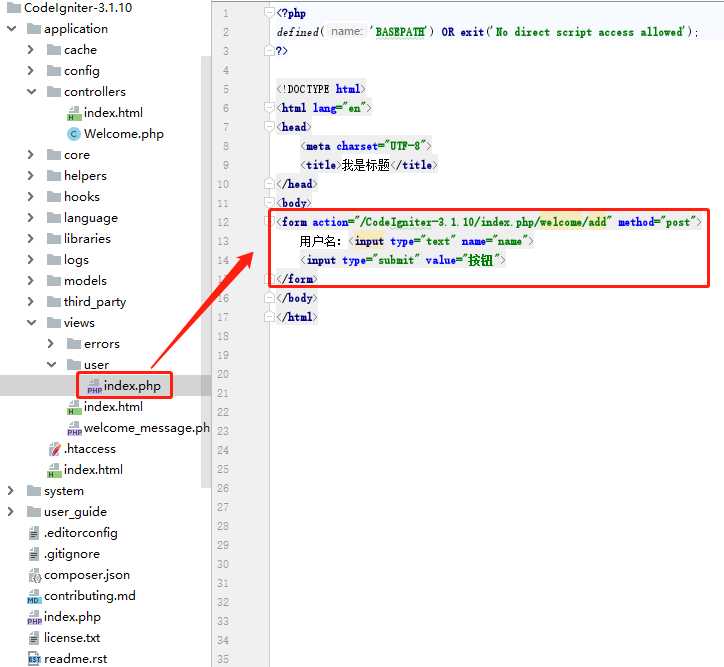Click the closing html tag line
Viewport: 724px width, 667px height.
tap(297, 317)
